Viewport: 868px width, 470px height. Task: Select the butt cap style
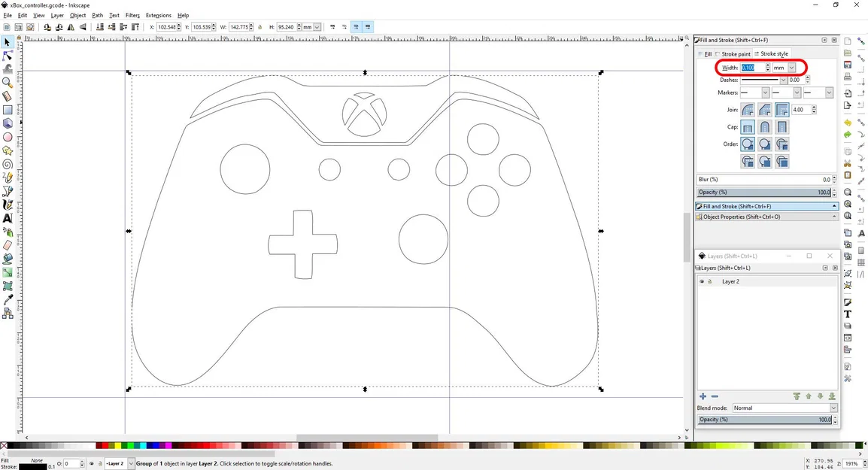[748, 127]
